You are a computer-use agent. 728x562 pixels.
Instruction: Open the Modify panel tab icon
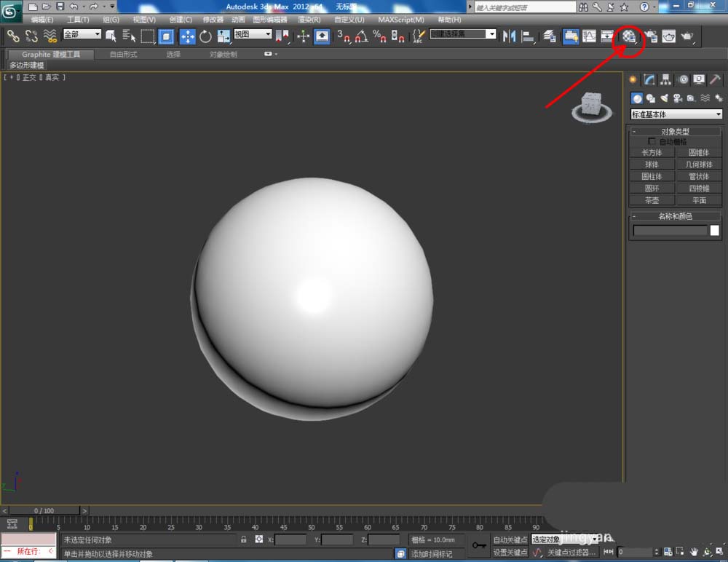pos(649,80)
